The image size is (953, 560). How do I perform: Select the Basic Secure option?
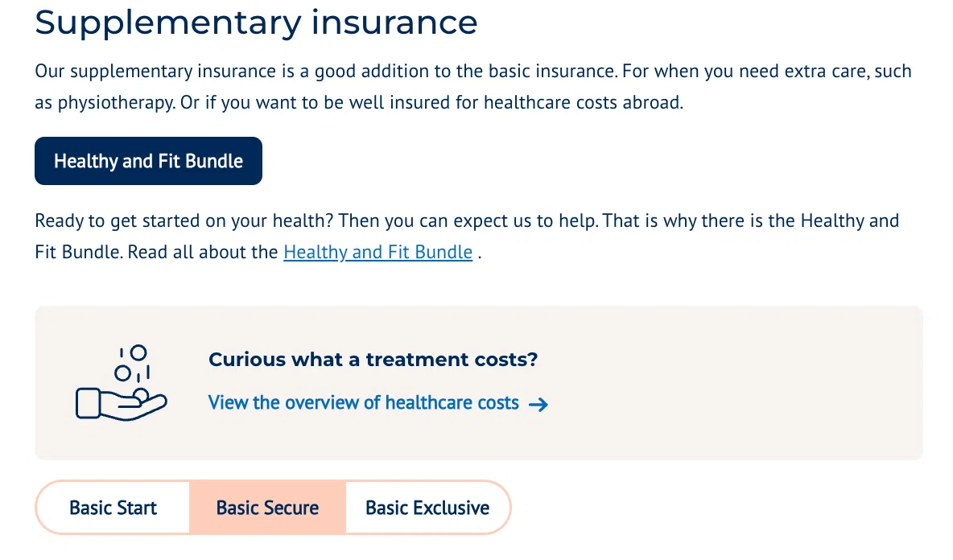click(x=267, y=508)
